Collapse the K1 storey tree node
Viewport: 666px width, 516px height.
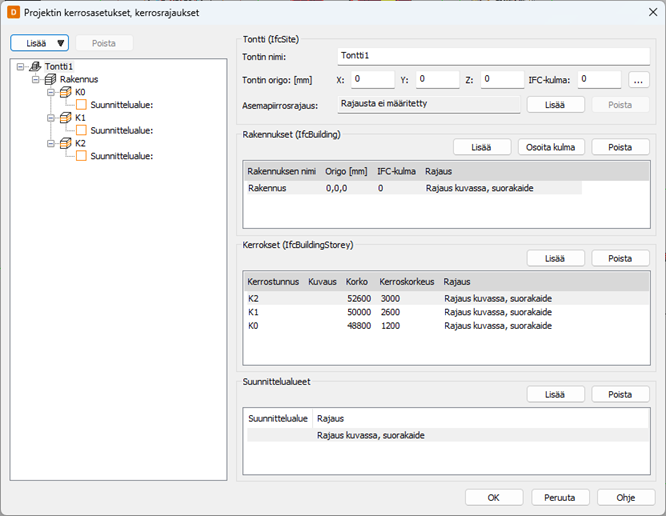(x=50, y=118)
